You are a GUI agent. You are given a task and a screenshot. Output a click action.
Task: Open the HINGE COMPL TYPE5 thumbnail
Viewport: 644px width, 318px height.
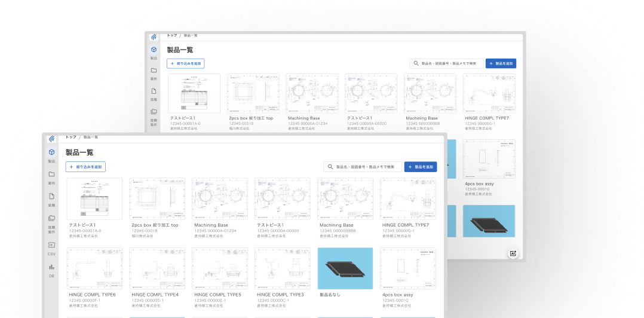[x=220, y=268]
